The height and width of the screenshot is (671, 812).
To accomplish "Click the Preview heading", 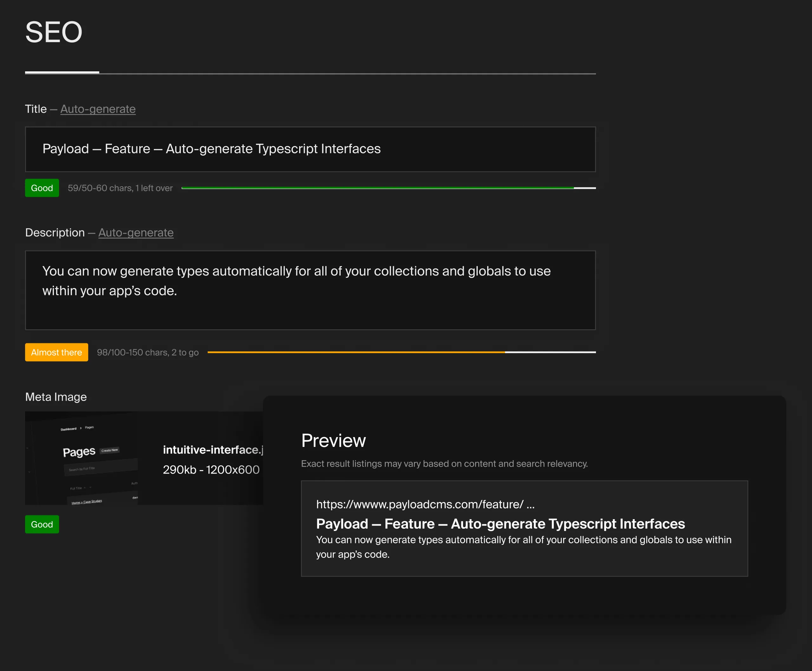I will coord(333,440).
